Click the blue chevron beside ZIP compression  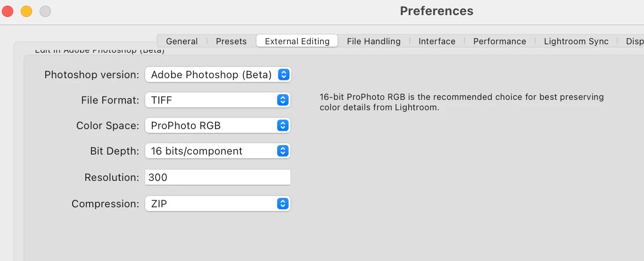tap(283, 204)
